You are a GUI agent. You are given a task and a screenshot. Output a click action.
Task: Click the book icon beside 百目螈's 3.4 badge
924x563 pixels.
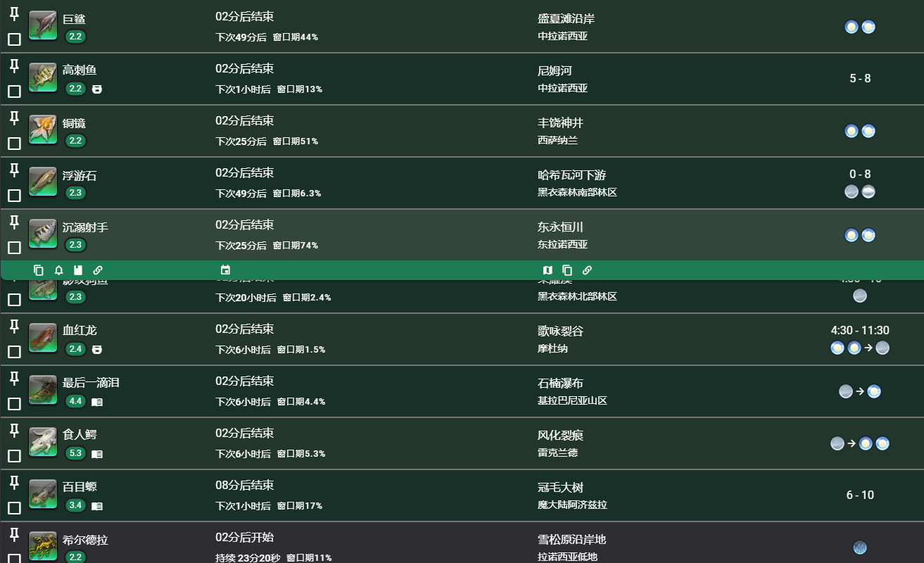point(97,506)
